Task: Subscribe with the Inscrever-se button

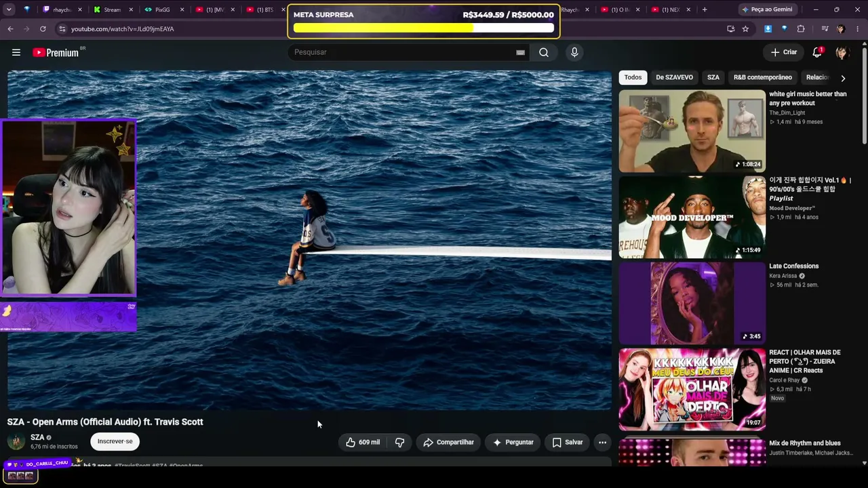Action: (115, 441)
